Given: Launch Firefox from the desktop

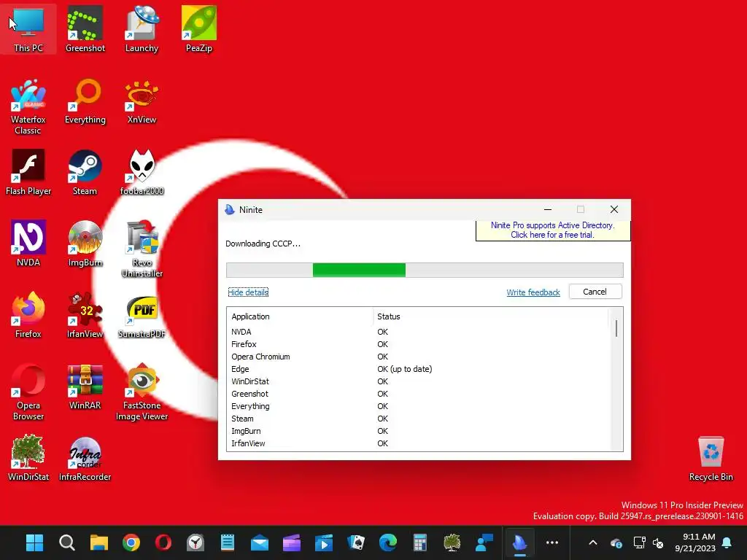Looking at the screenshot, I should pyautogui.click(x=28, y=315).
